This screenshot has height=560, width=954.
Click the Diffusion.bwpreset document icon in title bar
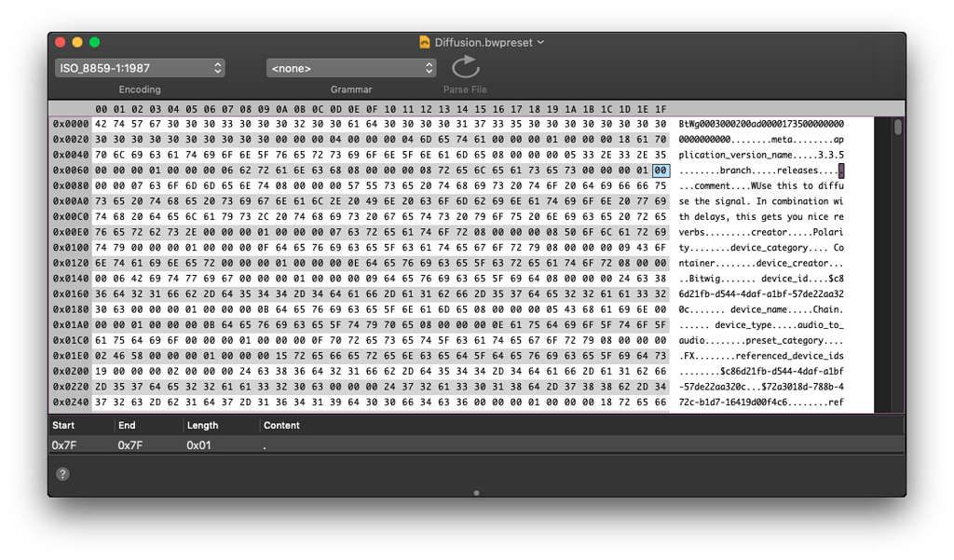coord(426,42)
